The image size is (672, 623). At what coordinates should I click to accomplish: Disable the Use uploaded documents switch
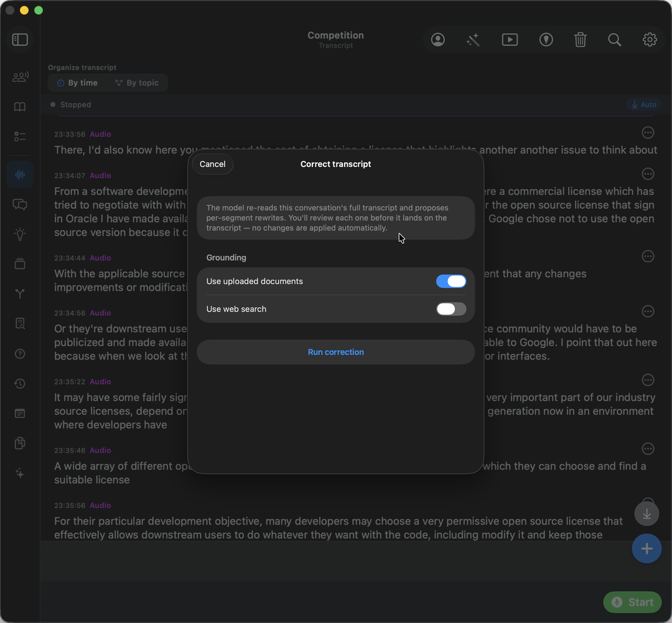tap(451, 281)
